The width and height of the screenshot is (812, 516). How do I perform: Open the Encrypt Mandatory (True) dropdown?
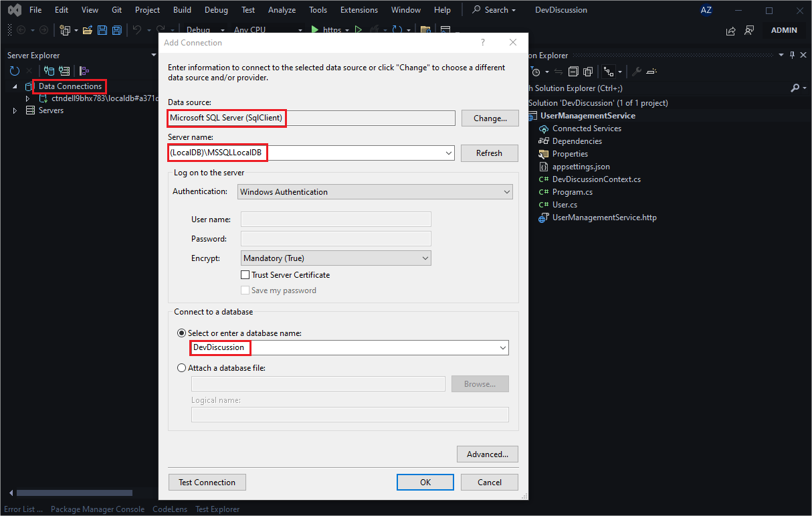tap(336, 258)
